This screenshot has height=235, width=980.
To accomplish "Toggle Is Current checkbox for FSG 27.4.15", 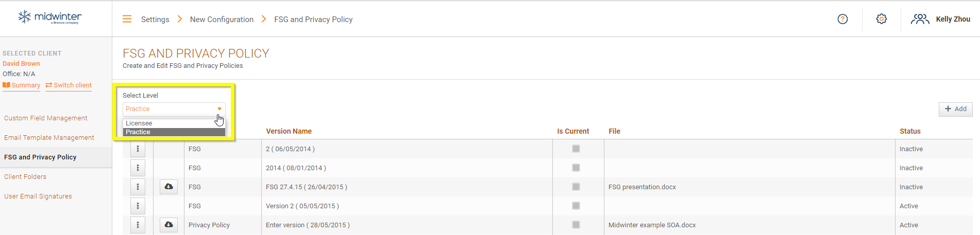I will point(576,187).
